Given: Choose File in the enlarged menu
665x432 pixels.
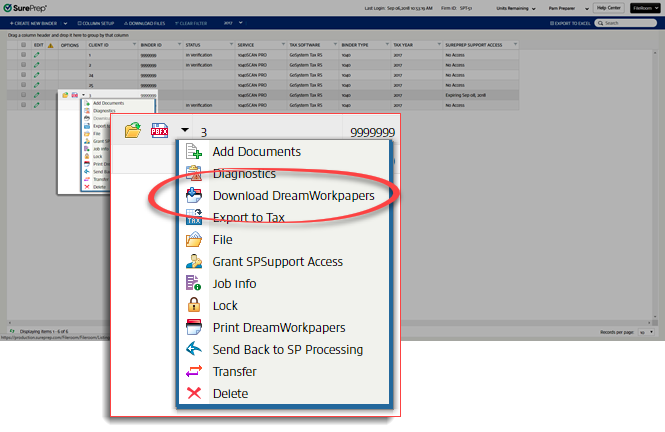Looking at the screenshot, I should coord(222,240).
